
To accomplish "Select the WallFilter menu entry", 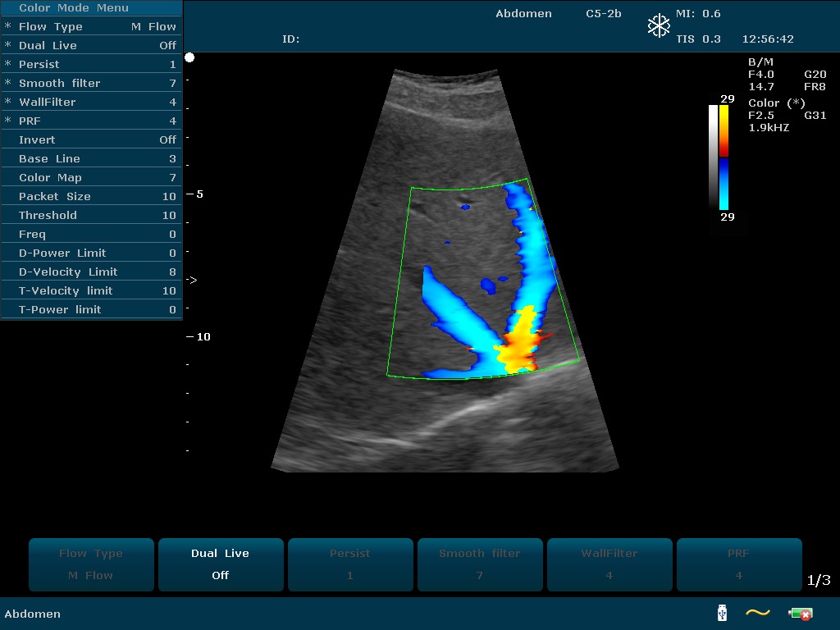I will click(x=90, y=102).
